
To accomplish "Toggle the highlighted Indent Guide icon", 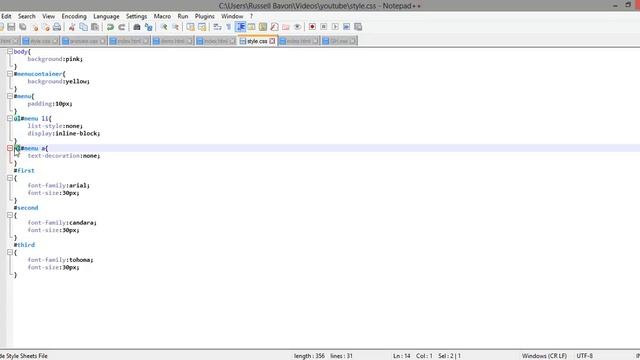I will 241,27.
